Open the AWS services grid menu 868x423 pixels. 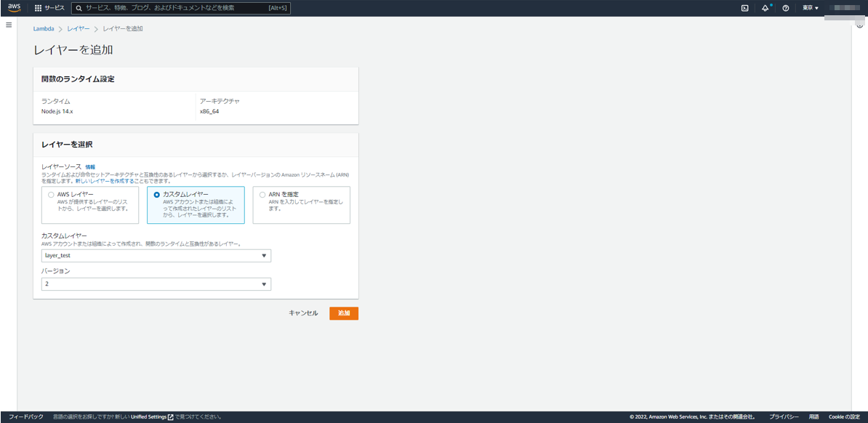[35, 7]
